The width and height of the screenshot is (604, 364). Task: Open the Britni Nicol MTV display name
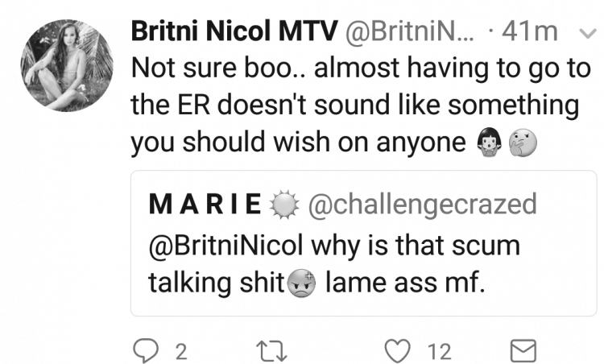[x=234, y=31]
